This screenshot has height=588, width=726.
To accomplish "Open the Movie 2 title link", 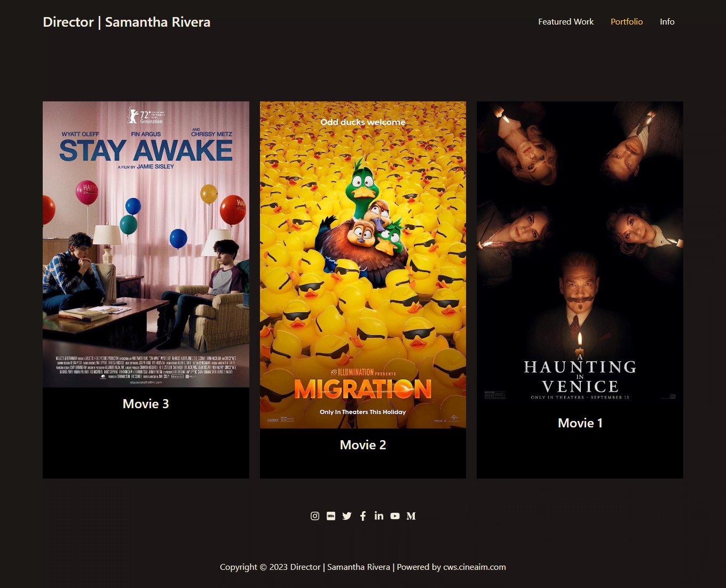I will 362,444.
